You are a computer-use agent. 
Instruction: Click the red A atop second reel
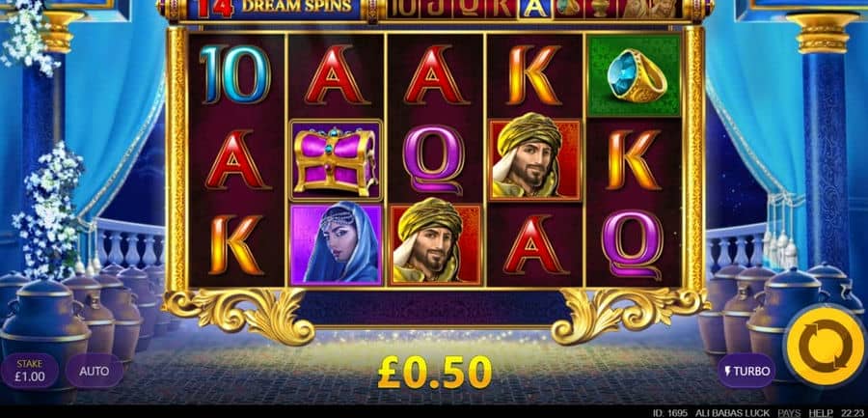(x=337, y=75)
